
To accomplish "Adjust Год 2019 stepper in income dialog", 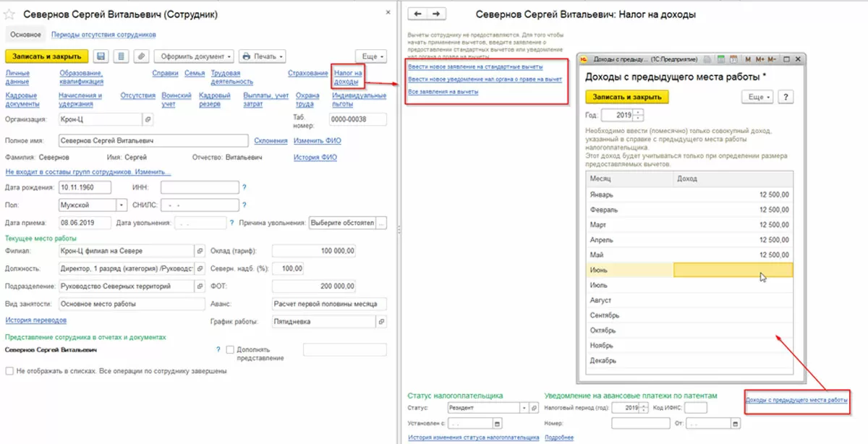I will pyautogui.click(x=639, y=115).
